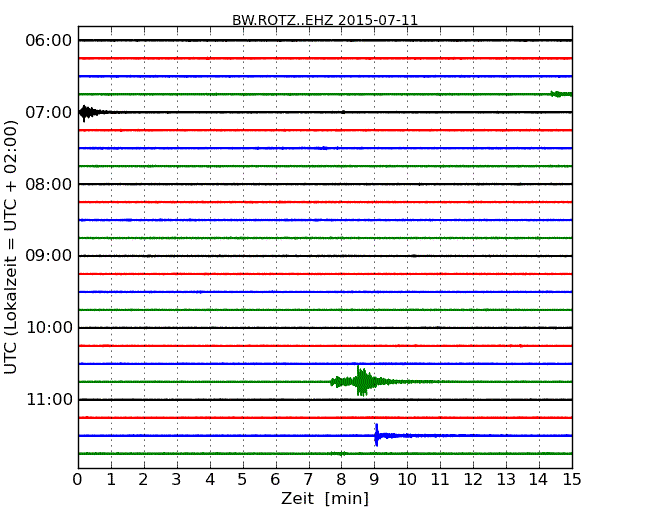Click the 08:00 time label
650x520 pixels.
pos(49,184)
